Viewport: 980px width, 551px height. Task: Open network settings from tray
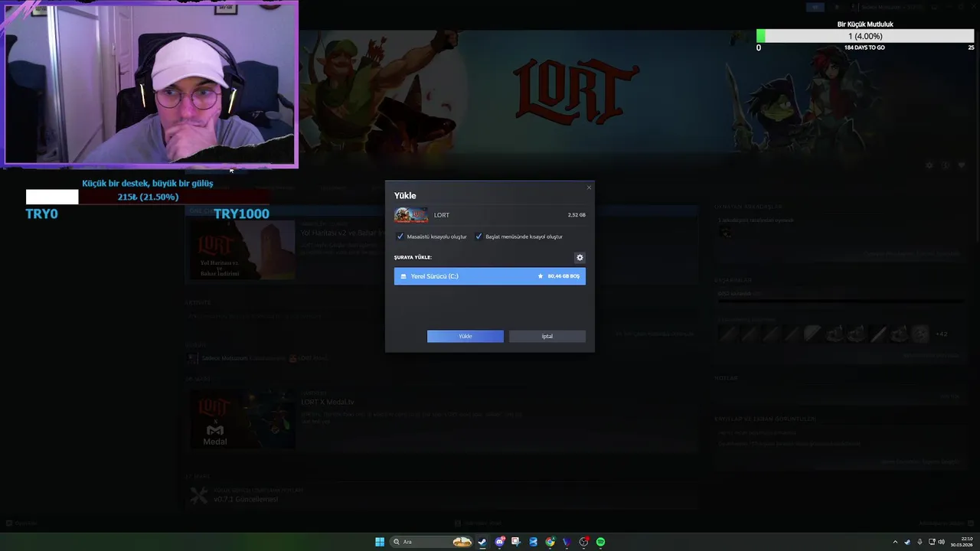coord(931,542)
